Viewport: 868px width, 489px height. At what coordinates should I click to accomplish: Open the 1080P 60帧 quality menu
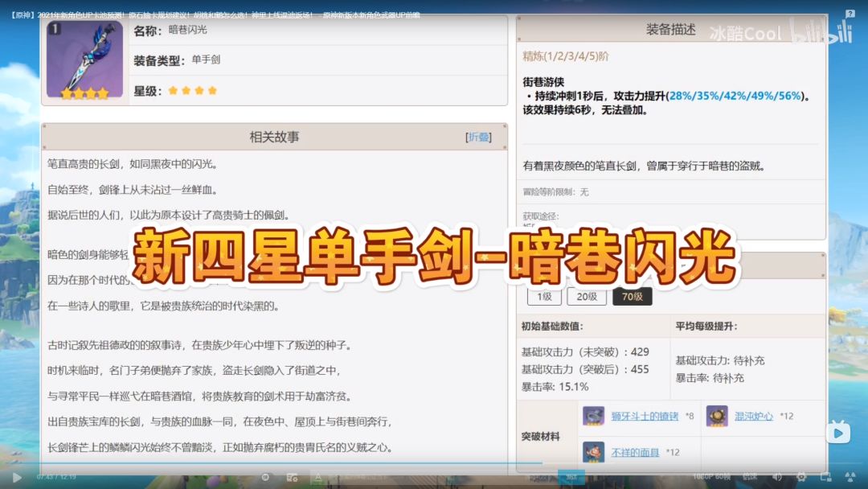pyautogui.click(x=711, y=477)
